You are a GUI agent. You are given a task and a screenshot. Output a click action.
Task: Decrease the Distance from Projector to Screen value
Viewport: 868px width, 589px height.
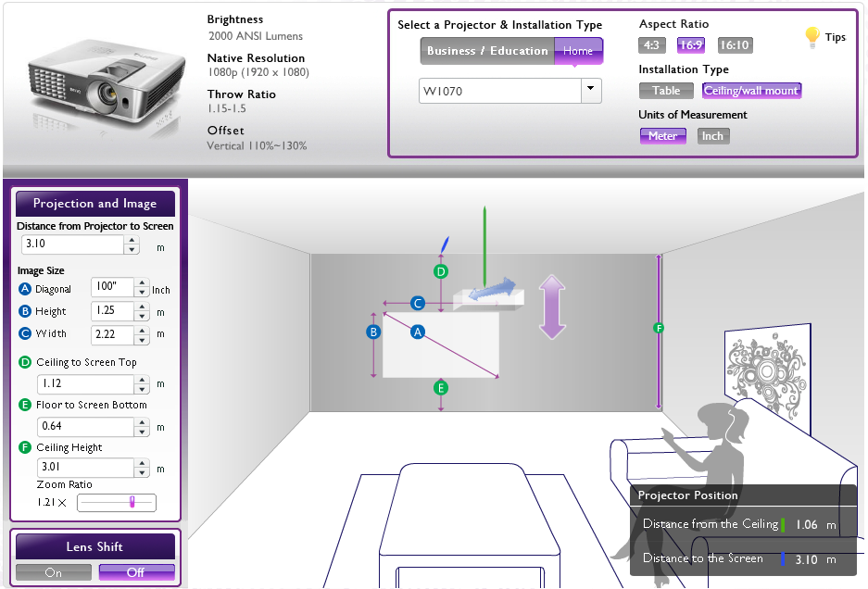coord(132,250)
